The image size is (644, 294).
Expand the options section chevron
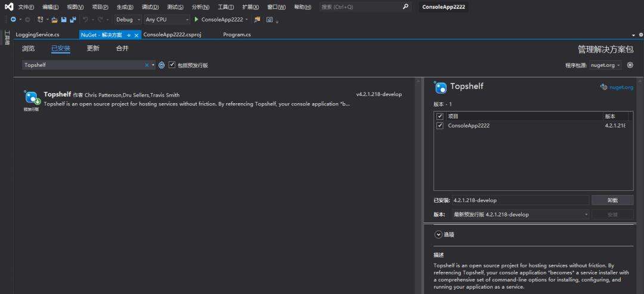coord(439,234)
